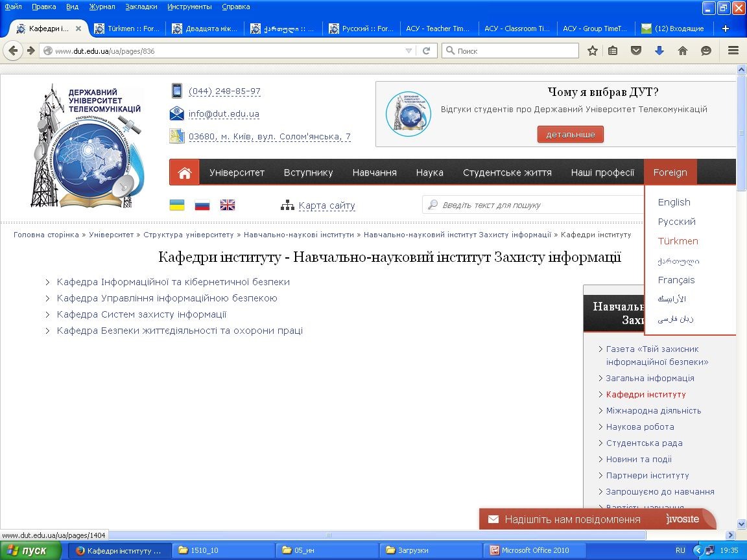Click the magnifier icon in site search

[x=433, y=205]
